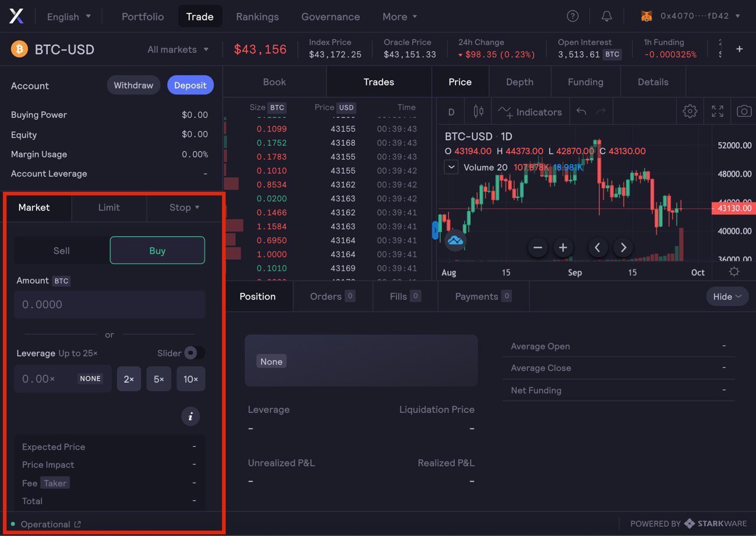Switch to the Book tab

(x=275, y=82)
